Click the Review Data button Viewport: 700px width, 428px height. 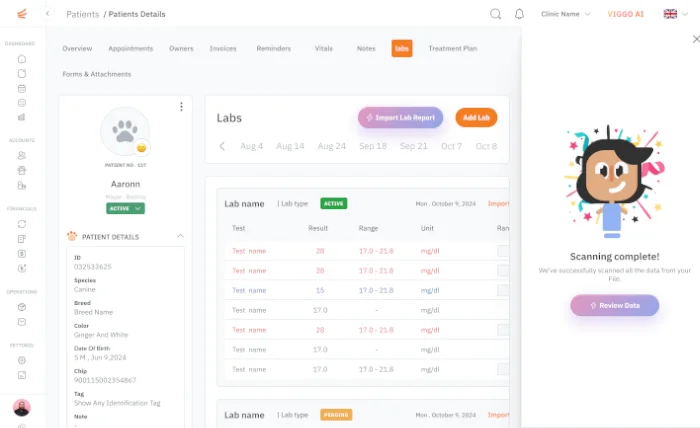(614, 305)
